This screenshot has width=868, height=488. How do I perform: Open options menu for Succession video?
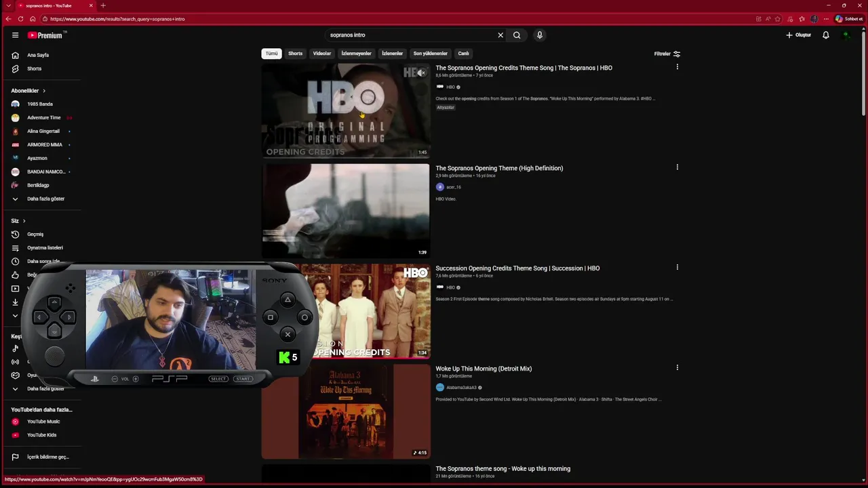point(677,268)
